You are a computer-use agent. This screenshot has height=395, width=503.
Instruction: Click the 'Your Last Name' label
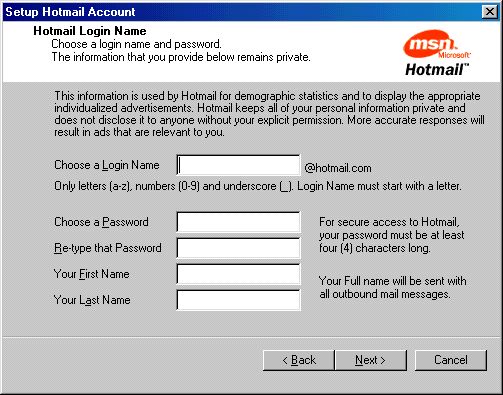click(92, 300)
